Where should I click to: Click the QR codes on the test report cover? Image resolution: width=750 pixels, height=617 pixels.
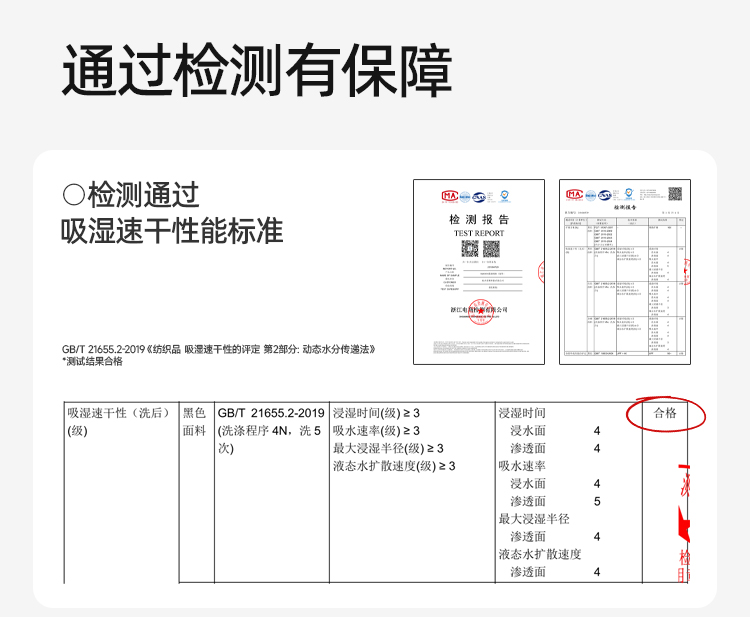tap(478, 247)
